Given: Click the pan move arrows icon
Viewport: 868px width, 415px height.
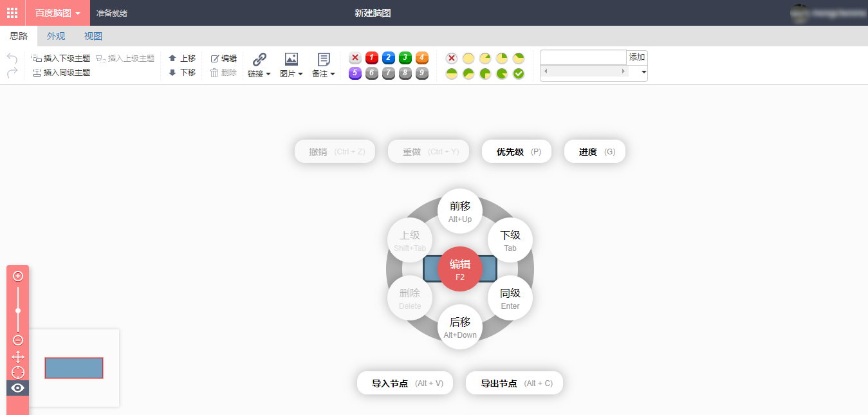Looking at the screenshot, I should click(x=18, y=356).
